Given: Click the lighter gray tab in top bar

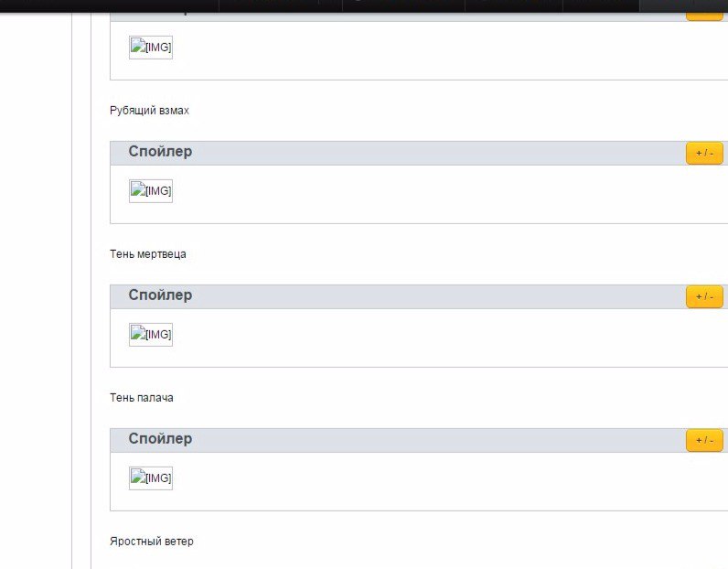Looking at the screenshot, I should 683,5.
